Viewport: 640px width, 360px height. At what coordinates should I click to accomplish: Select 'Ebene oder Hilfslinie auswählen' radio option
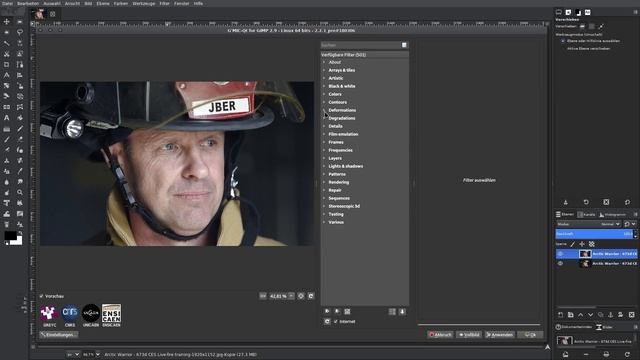coord(563,41)
